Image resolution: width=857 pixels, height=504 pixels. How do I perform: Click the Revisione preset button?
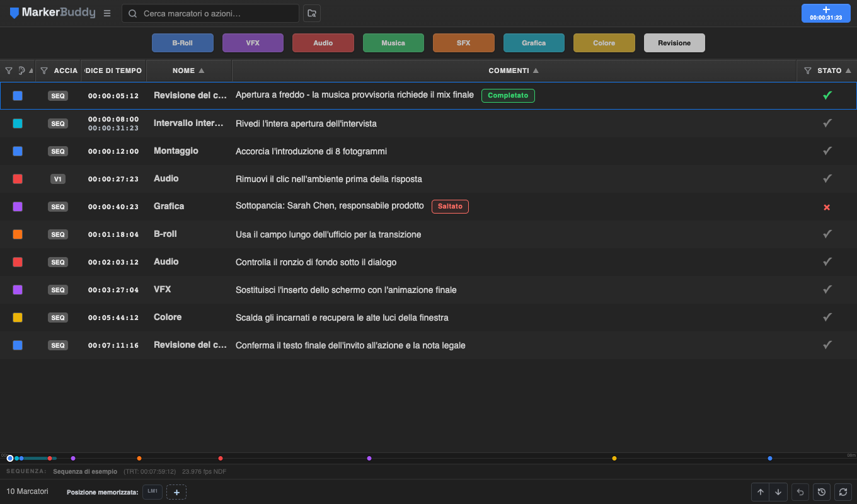point(674,43)
